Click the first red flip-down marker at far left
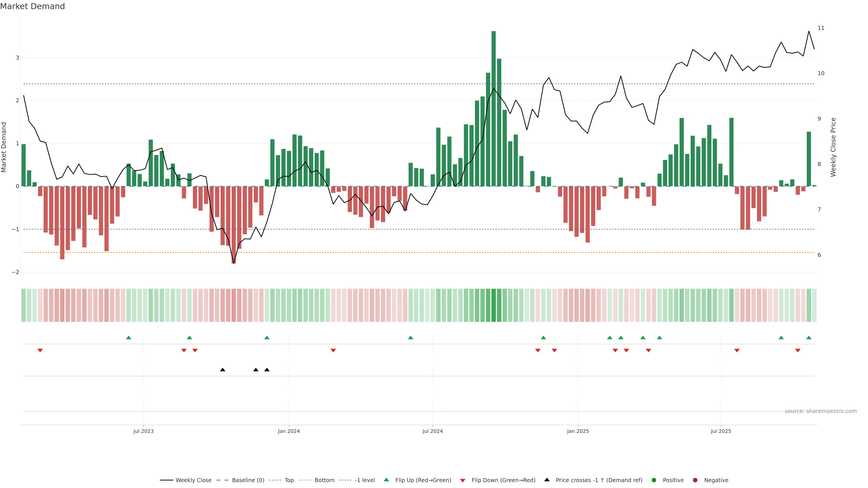Image resolution: width=868 pixels, height=488 pixels. (40, 351)
